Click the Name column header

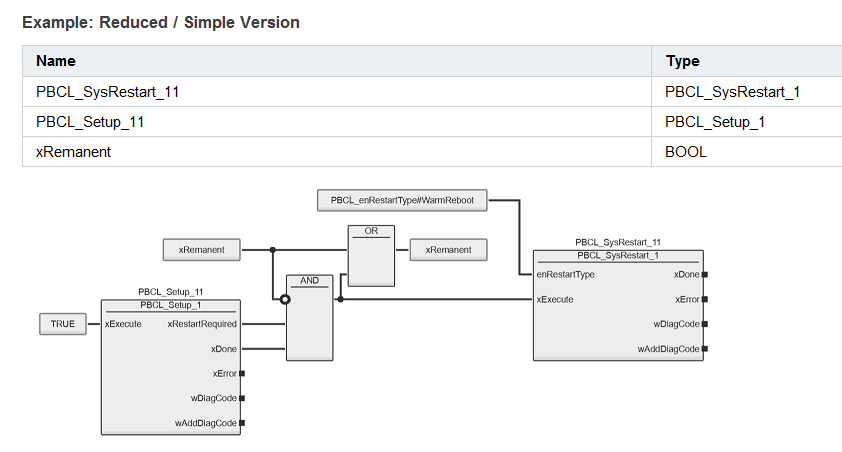tap(56, 61)
